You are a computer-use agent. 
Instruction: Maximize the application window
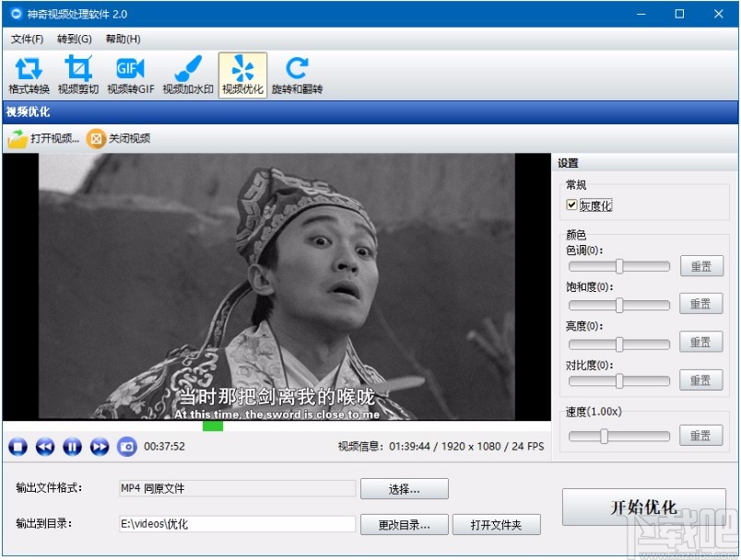coord(679,14)
